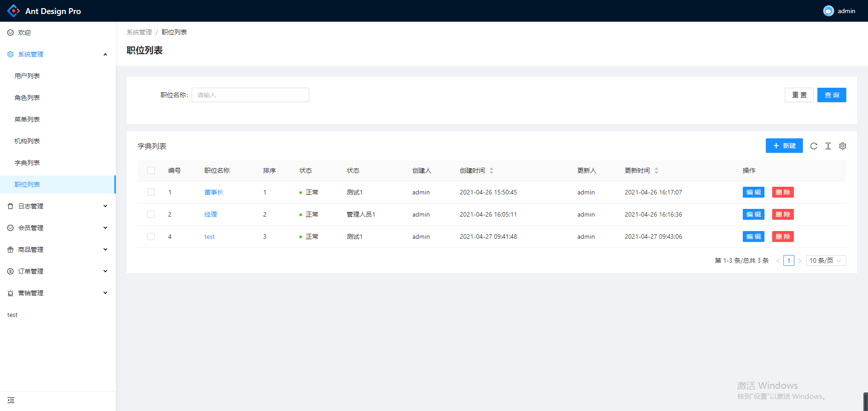Select the row checkbox for test
Screen dimensions: 868x411
(x=151, y=236)
